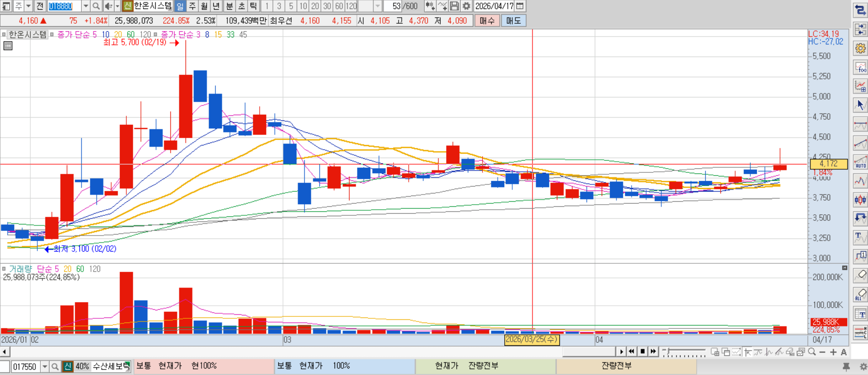
Task: Open the stock code 018880 dropdown arrow
Action: coord(85,6)
